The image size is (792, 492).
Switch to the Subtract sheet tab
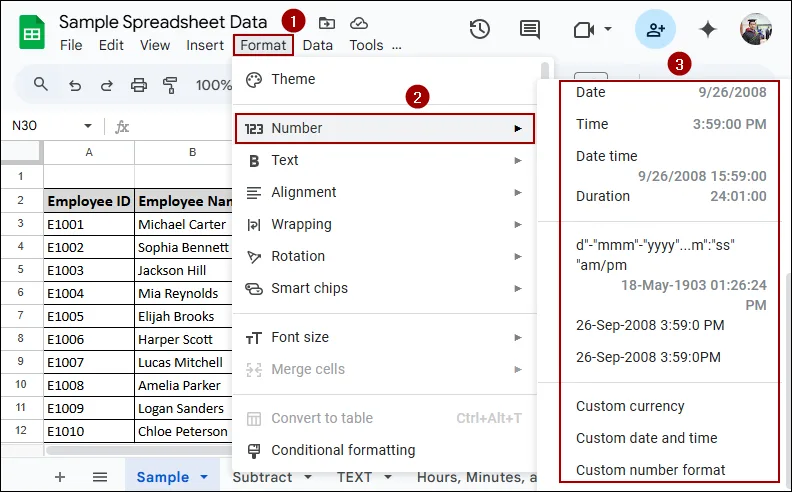(262, 477)
